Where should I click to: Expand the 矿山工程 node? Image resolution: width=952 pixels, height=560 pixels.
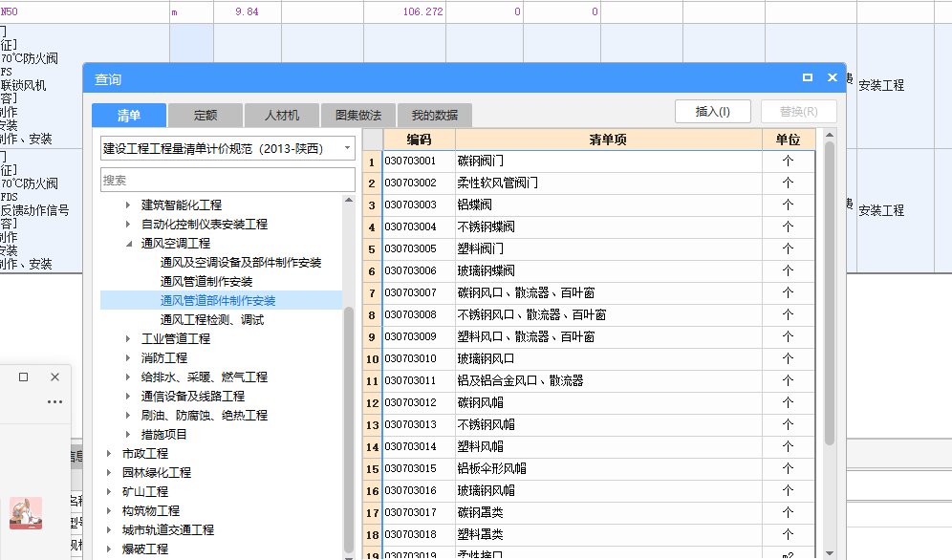(109, 491)
